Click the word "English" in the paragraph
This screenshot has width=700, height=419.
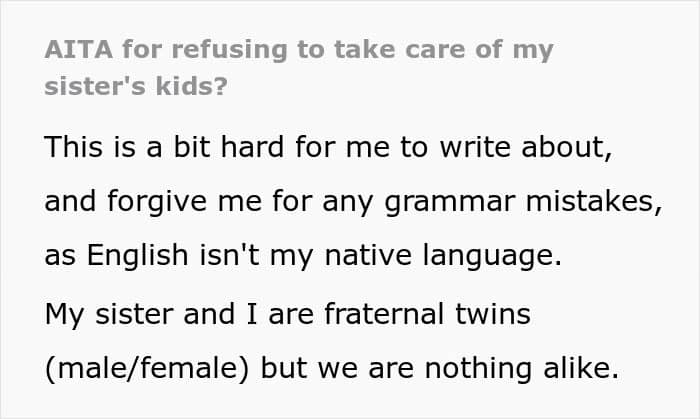coord(137,256)
